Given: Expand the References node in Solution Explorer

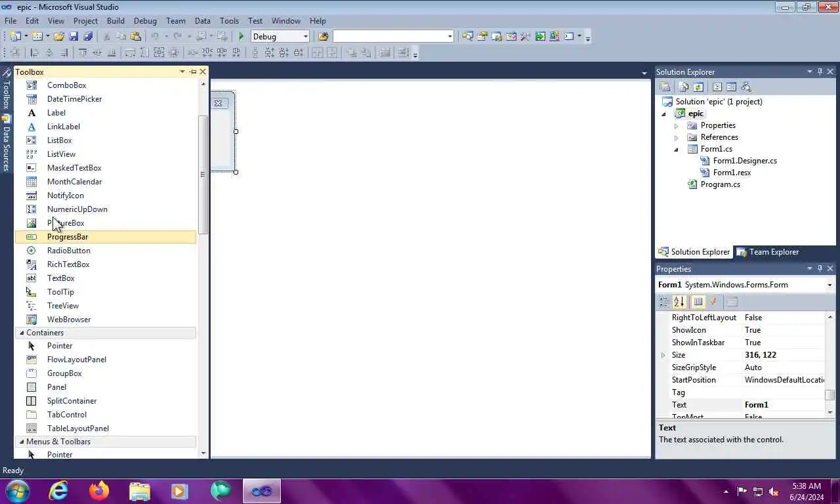Looking at the screenshot, I should [x=676, y=137].
